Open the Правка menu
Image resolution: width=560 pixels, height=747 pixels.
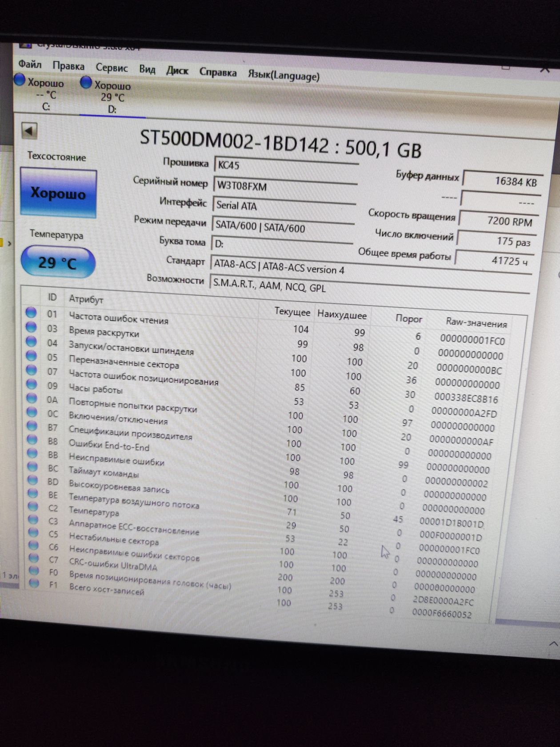click(x=68, y=66)
